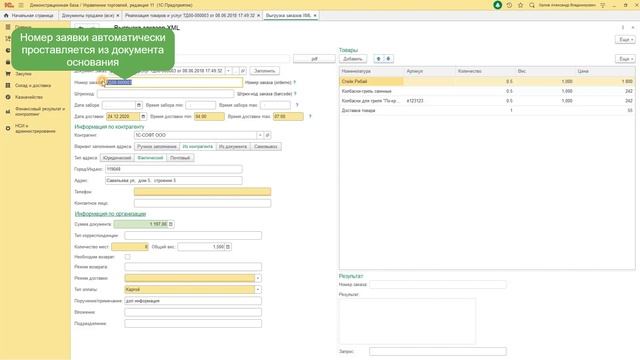Open favorites star icon in title bar
The height and width of the screenshot is (360, 640).
[x=520, y=5]
